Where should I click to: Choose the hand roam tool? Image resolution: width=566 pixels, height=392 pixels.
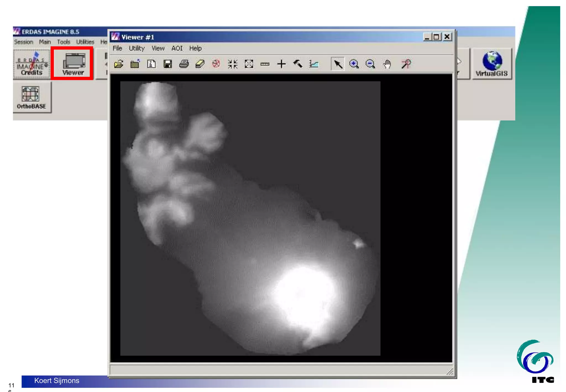(387, 64)
